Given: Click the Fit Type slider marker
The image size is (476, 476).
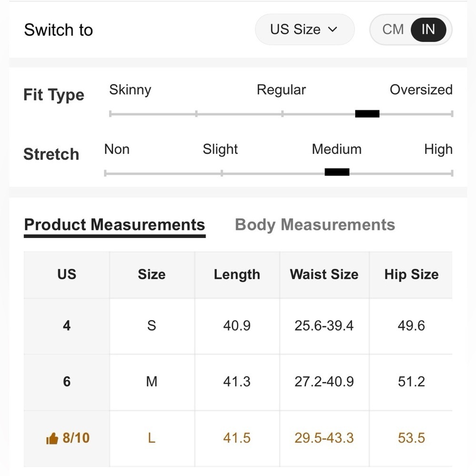Looking at the screenshot, I should [x=367, y=114].
